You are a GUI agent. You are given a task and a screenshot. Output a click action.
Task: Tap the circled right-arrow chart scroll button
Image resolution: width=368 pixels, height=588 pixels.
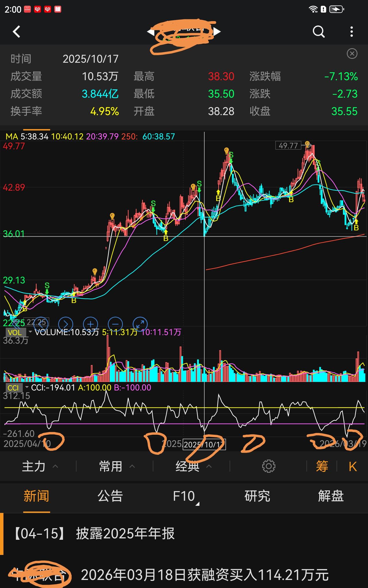[x=66, y=324]
